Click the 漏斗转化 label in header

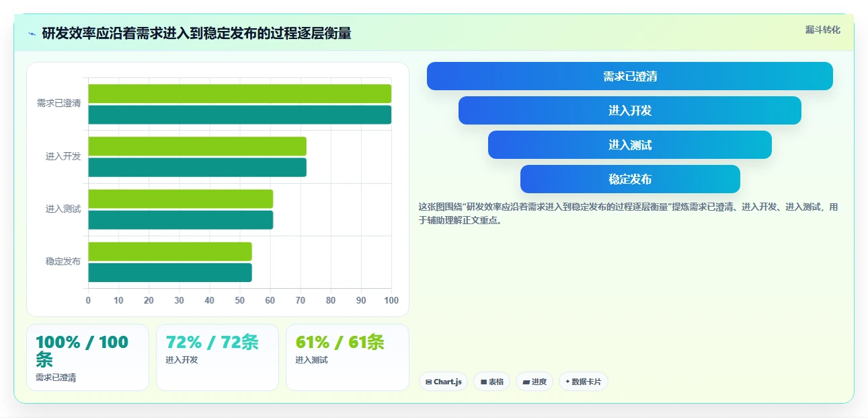point(823,30)
